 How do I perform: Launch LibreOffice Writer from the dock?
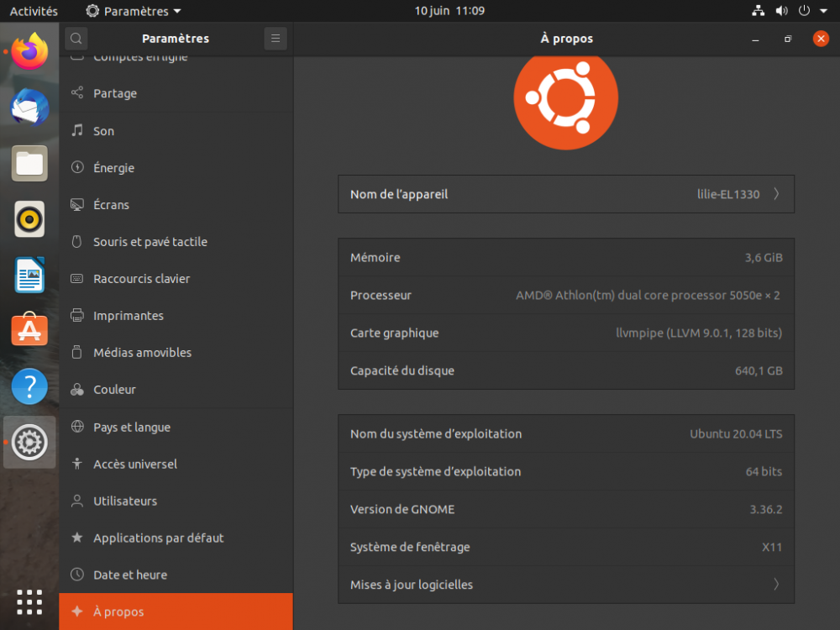tap(29, 276)
